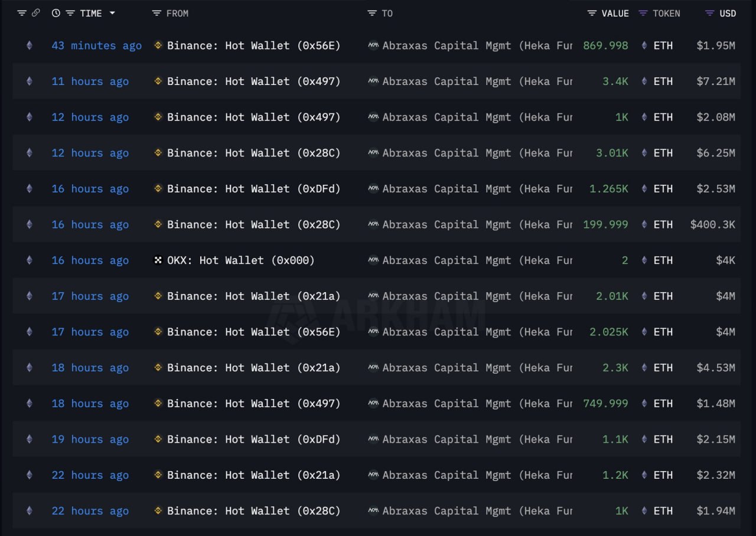Open the VALUE column filter

[592, 13]
